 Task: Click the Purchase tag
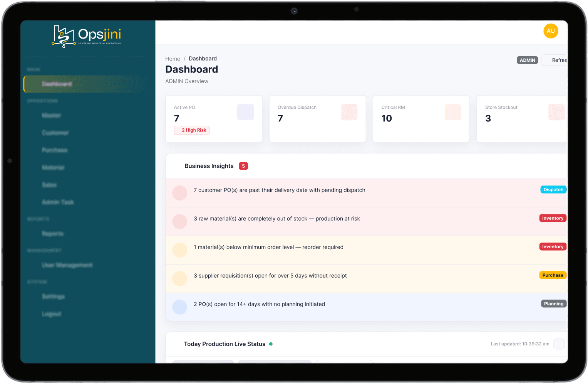(x=553, y=275)
